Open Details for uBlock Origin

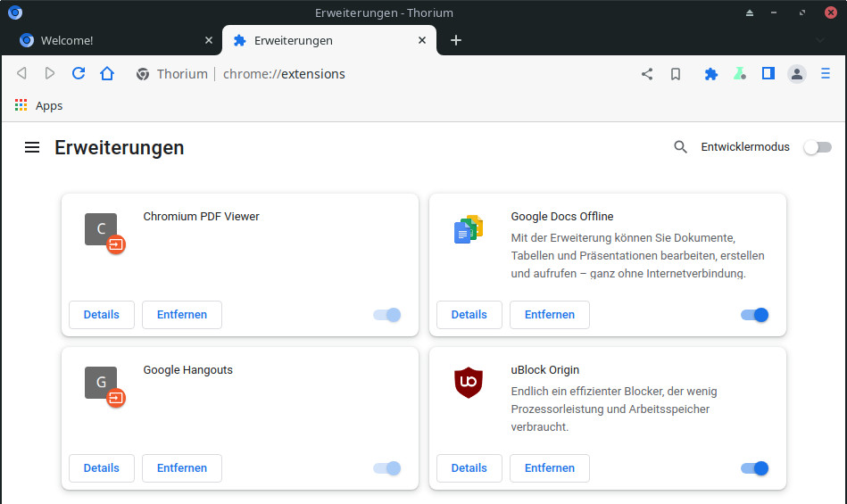(469, 467)
